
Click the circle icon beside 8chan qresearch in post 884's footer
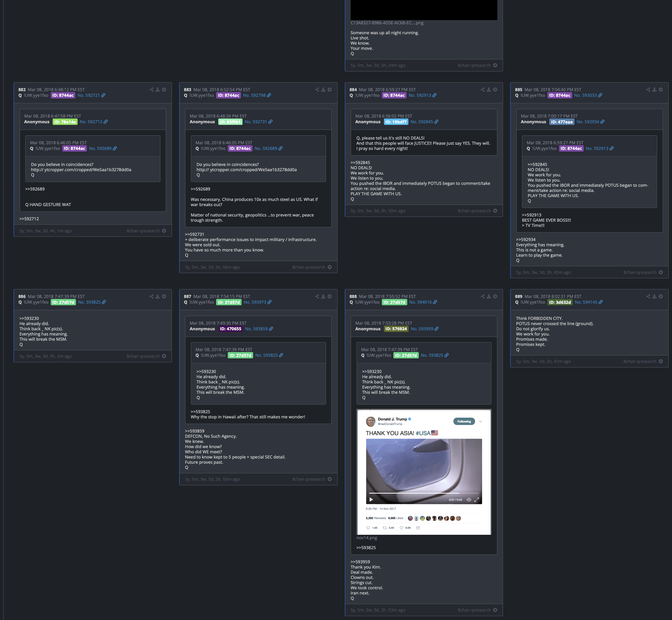point(495,211)
